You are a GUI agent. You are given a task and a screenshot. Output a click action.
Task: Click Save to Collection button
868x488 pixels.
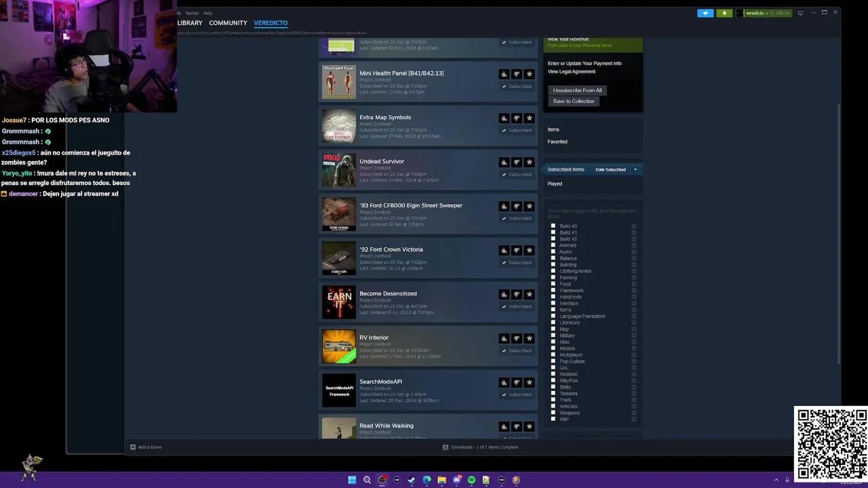(574, 101)
